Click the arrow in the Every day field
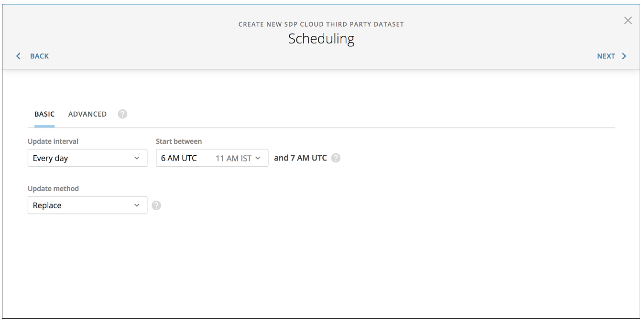644x322 pixels. pos(137,158)
